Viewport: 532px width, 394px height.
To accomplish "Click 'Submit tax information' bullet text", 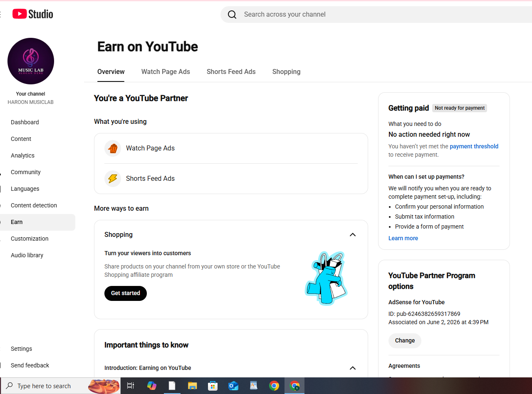I will point(425,217).
